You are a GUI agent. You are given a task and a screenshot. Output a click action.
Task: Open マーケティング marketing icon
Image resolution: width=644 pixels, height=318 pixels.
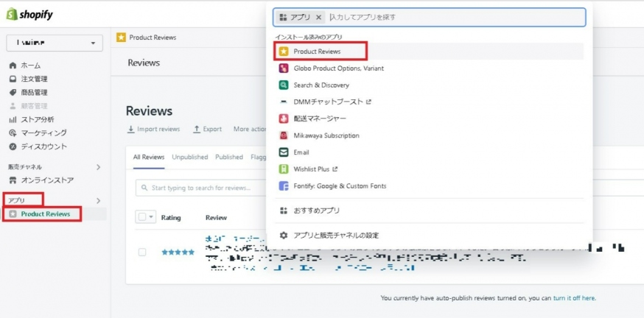coord(13,133)
